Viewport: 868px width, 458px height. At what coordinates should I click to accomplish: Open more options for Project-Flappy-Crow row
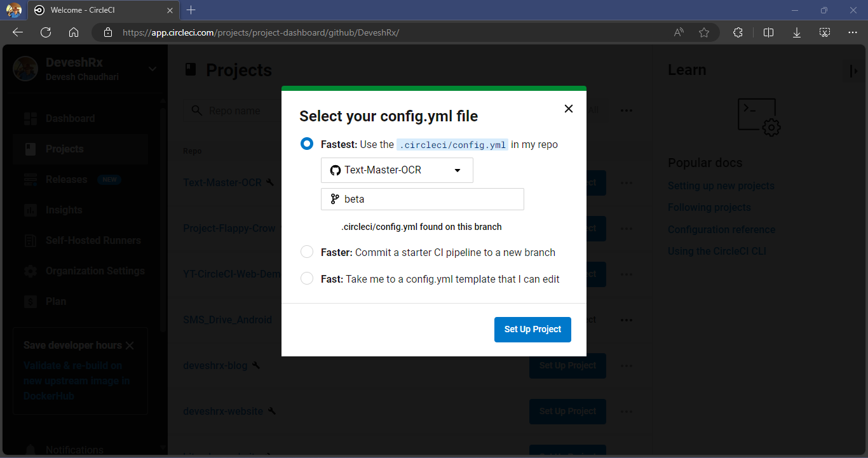(627, 228)
